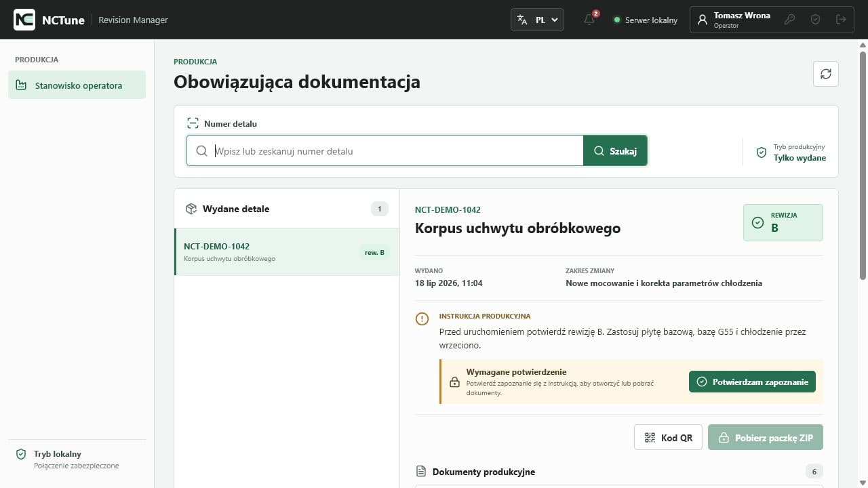Click the scan icon beside Numer detalu

coord(193,123)
